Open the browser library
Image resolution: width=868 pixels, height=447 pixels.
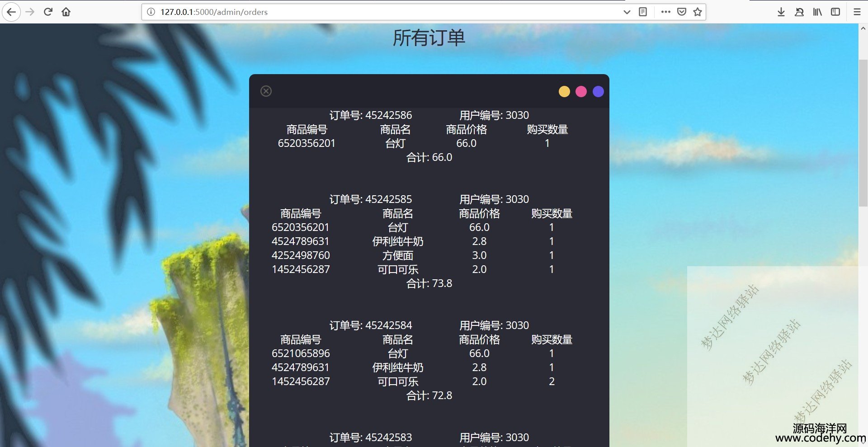point(817,12)
